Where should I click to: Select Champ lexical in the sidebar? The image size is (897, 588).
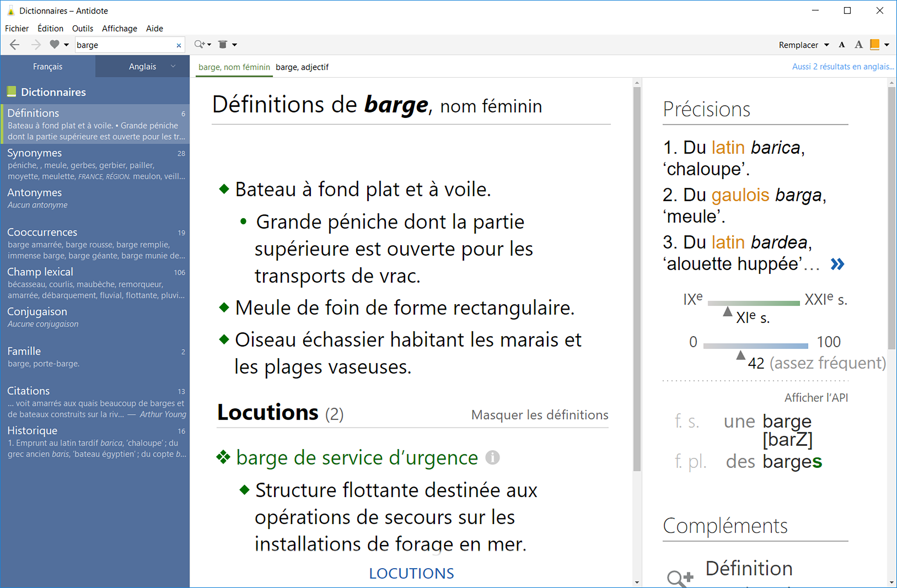95,283
